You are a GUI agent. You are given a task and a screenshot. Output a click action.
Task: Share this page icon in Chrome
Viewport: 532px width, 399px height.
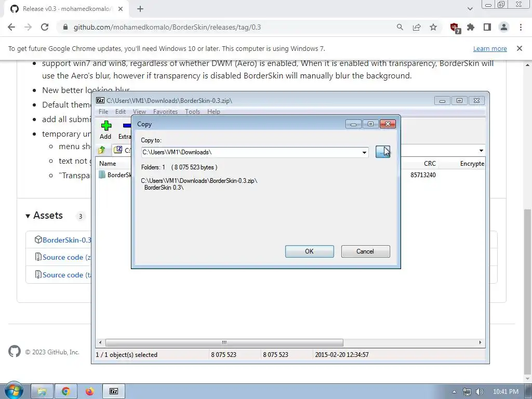[417, 27]
